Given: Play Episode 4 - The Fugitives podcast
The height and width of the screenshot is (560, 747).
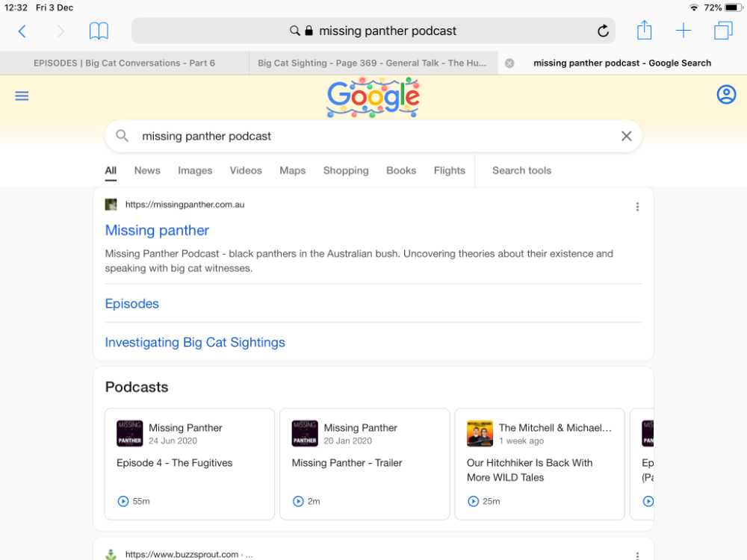Looking at the screenshot, I should [x=123, y=501].
